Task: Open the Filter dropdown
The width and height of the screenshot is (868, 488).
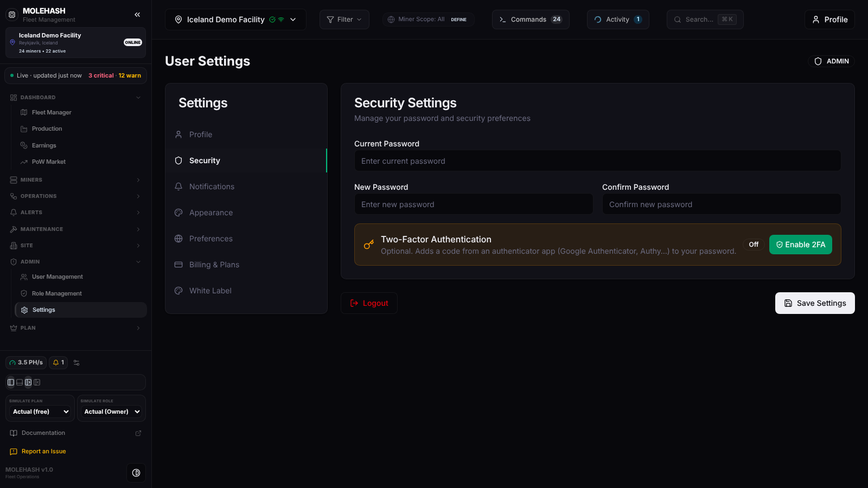Action: point(344,20)
